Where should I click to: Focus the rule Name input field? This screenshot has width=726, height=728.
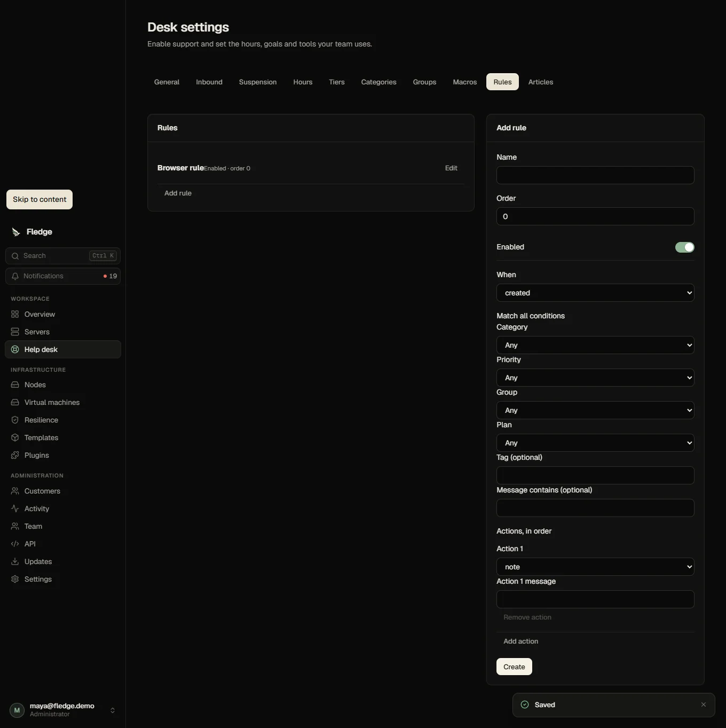tap(595, 175)
